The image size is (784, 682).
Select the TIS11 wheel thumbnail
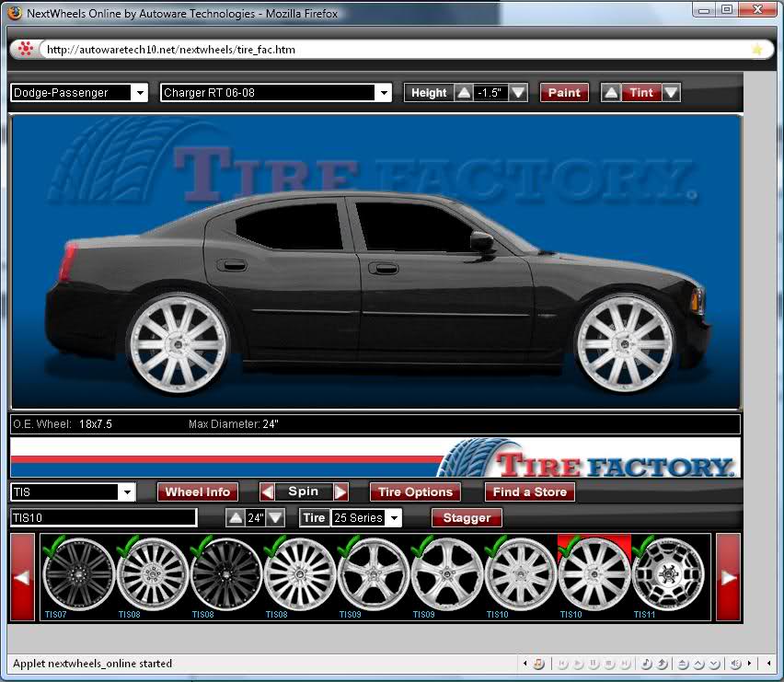668,574
